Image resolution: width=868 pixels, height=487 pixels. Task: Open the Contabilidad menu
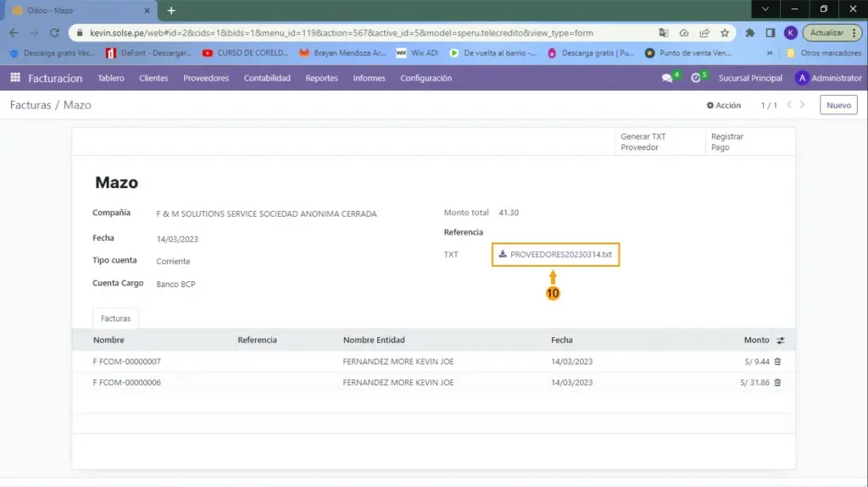pos(267,78)
